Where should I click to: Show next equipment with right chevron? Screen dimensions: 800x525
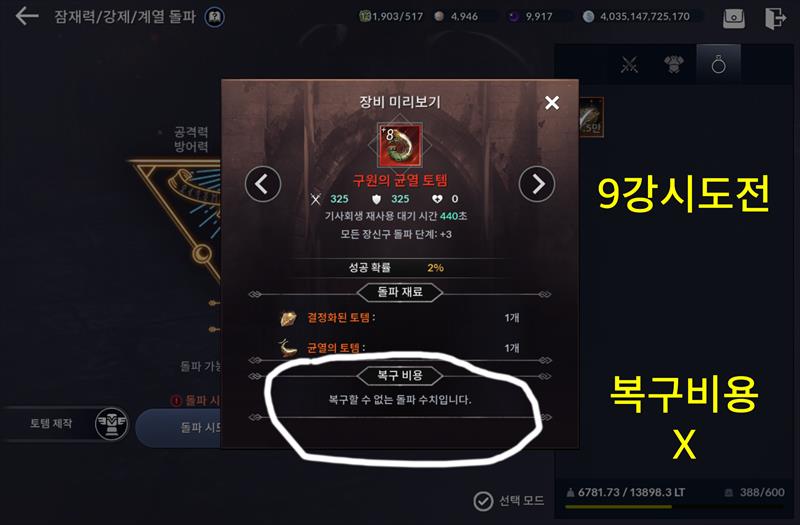pos(537,184)
